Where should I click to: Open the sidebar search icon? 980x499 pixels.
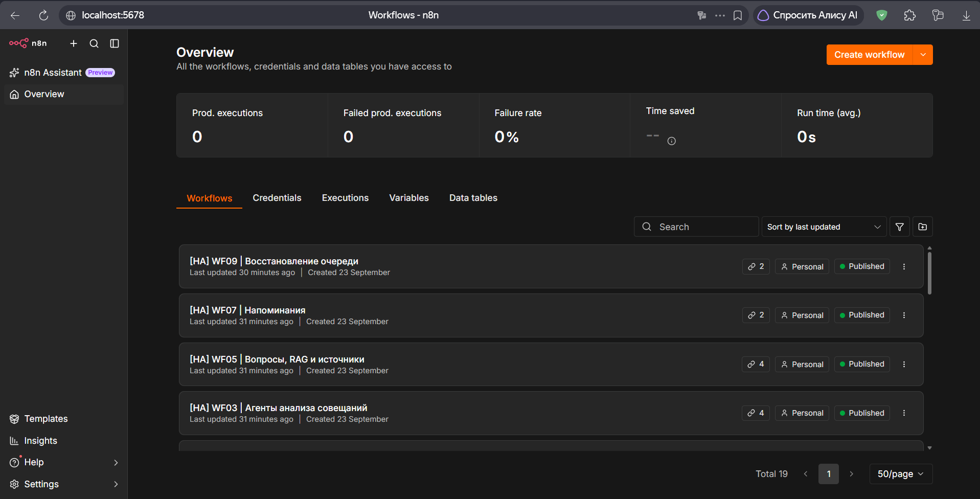94,43
